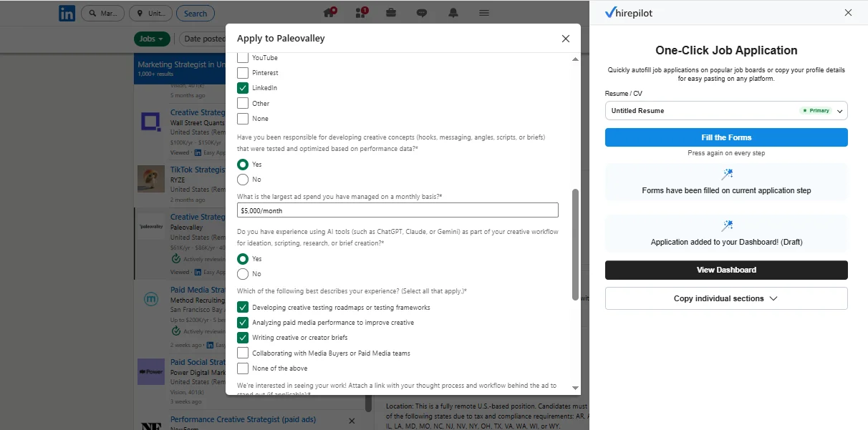Uncheck Analyzing paid media performance option
Viewport: 868px width, 430px height.
(243, 323)
